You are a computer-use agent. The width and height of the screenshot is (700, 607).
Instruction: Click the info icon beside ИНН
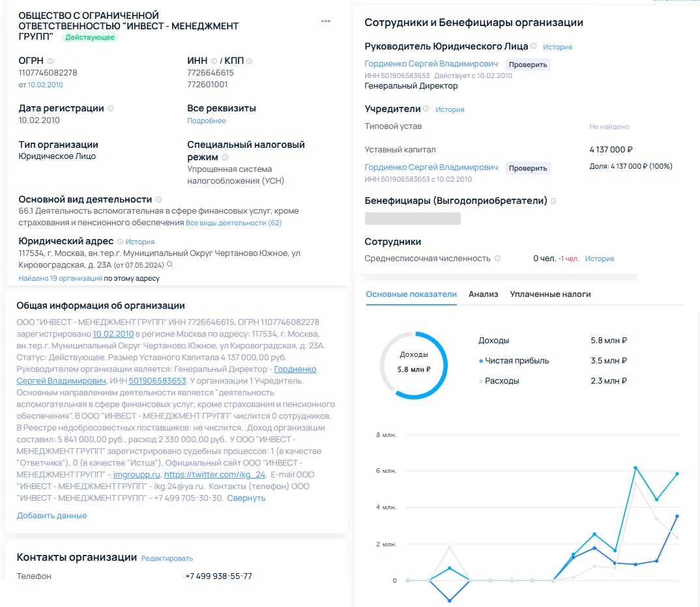click(x=212, y=61)
